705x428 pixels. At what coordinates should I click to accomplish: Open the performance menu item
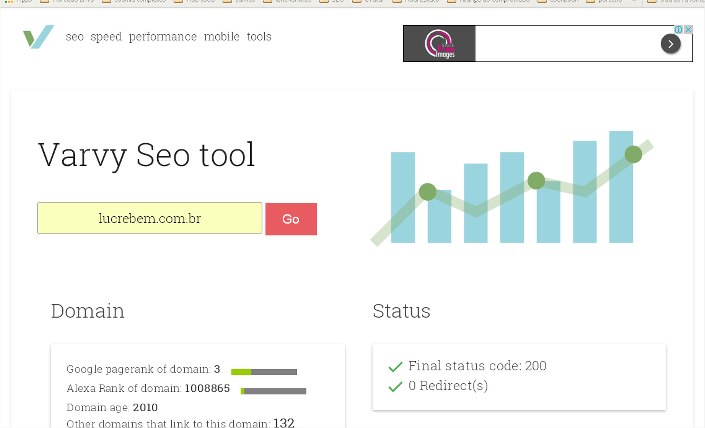coord(163,37)
